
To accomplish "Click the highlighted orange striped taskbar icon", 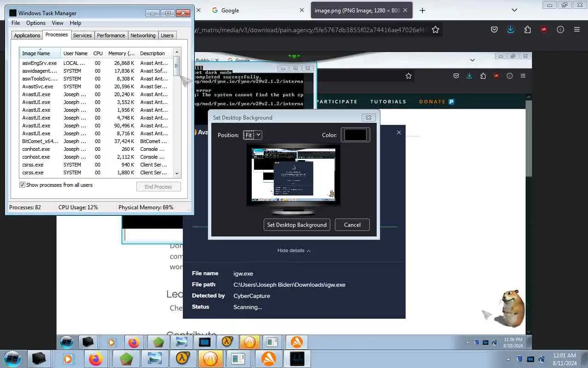I will pos(210,359).
